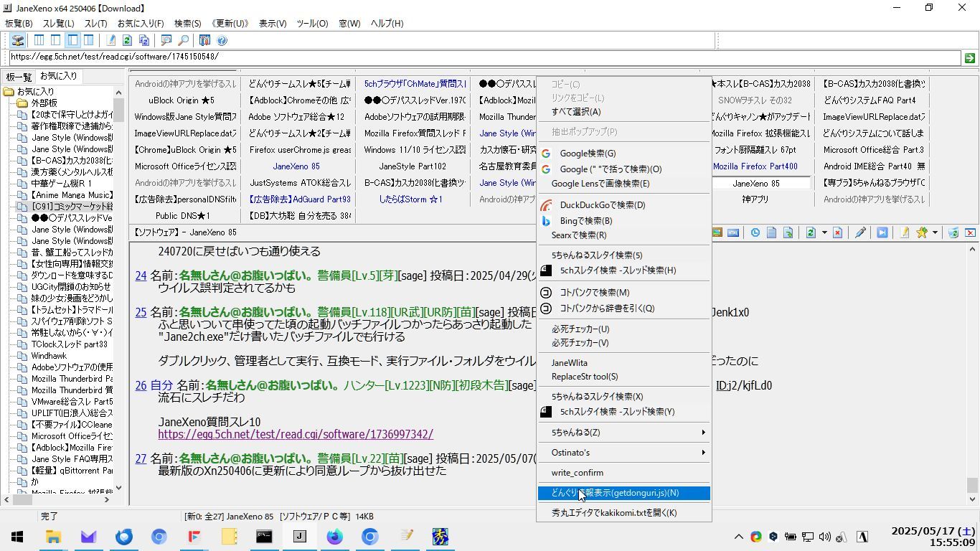Select the first pane layout icon
980x551 pixels.
(39, 41)
